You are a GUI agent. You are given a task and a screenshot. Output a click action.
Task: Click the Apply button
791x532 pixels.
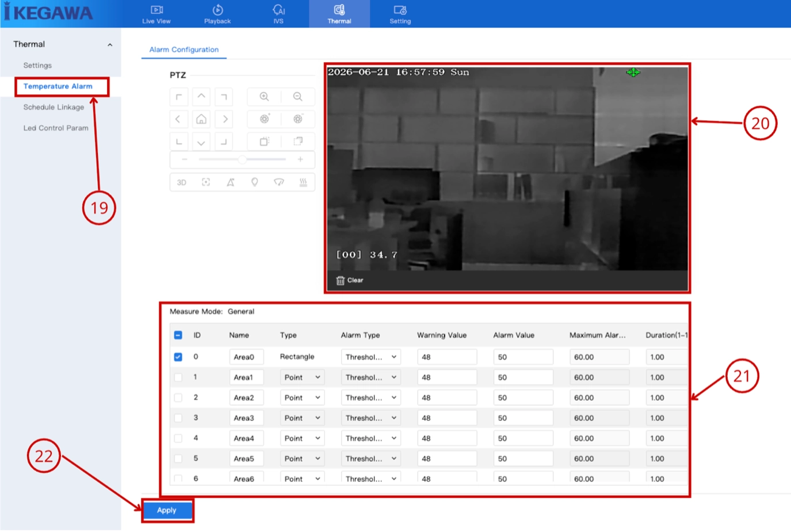coord(167,510)
